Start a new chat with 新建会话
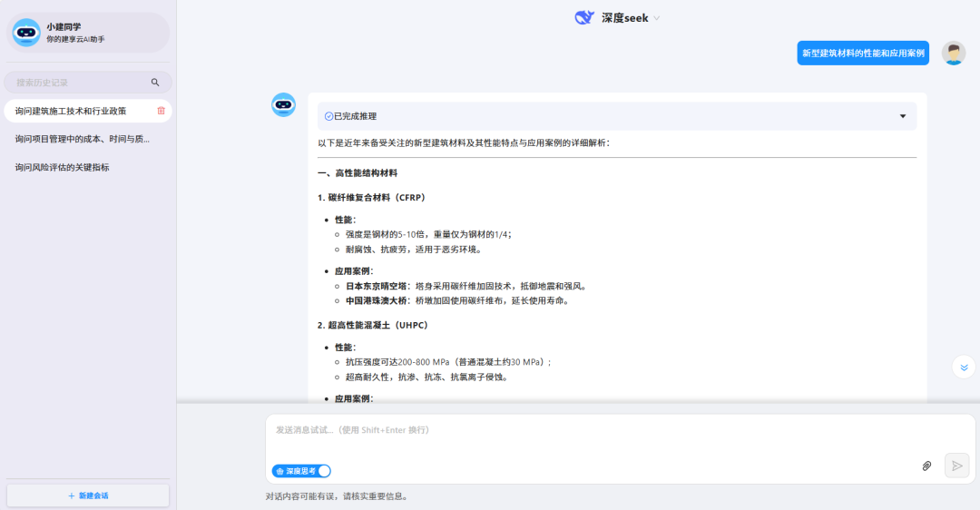The width and height of the screenshot is (980, 510). (x=88, y=495)
